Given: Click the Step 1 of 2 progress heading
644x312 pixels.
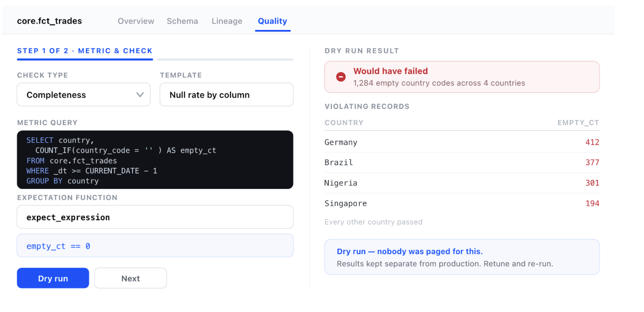Looking at the screenshot, I should (x=85, y=51).
